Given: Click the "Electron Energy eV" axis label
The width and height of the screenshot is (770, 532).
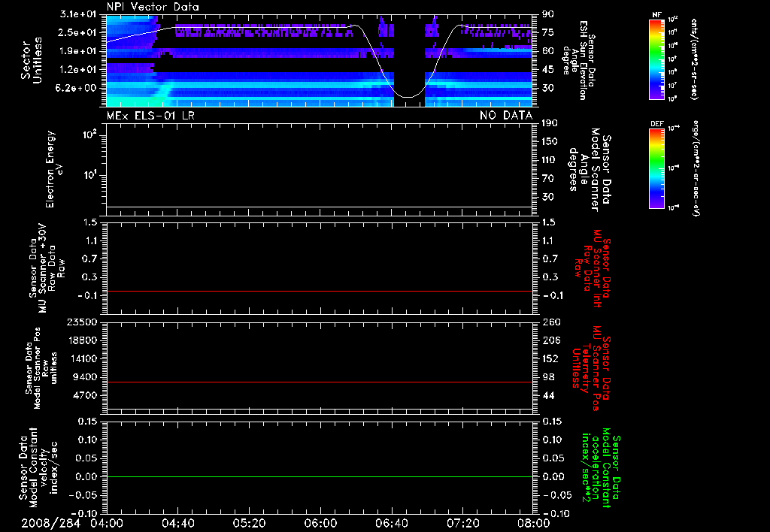Looking at the screenshot, I should pyautogui.click(x=54, y=169).
